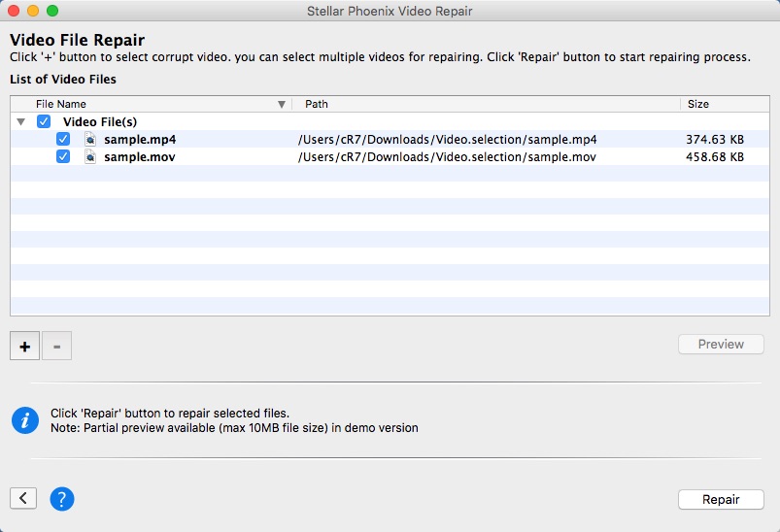
Task: Click the sample.mp4 file icon
Action: [90, 139]
